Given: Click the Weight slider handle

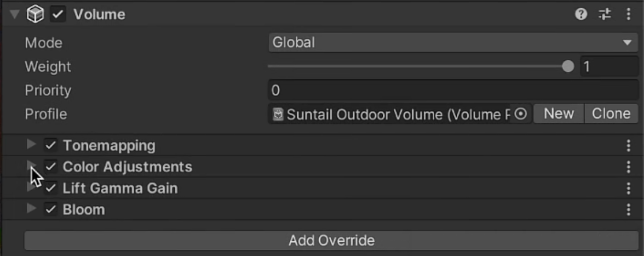Looking at the screenshot, I should [x=568, y=67].
